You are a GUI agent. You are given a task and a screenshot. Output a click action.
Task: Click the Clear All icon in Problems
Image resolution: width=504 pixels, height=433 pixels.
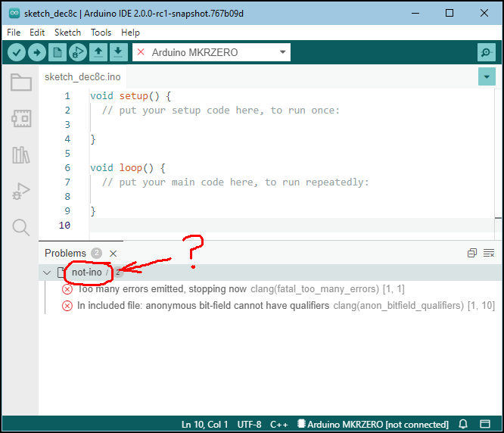pyautogui.click(x=489, y=253)
